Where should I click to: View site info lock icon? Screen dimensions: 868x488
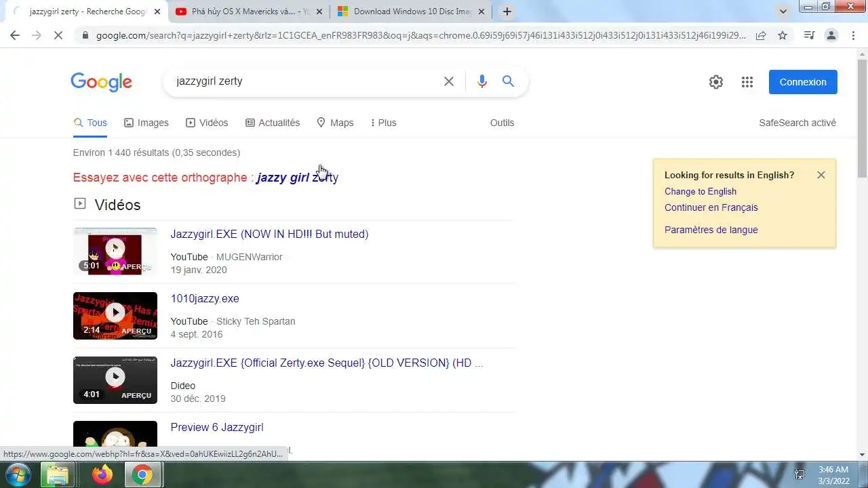tap(85, 35)
